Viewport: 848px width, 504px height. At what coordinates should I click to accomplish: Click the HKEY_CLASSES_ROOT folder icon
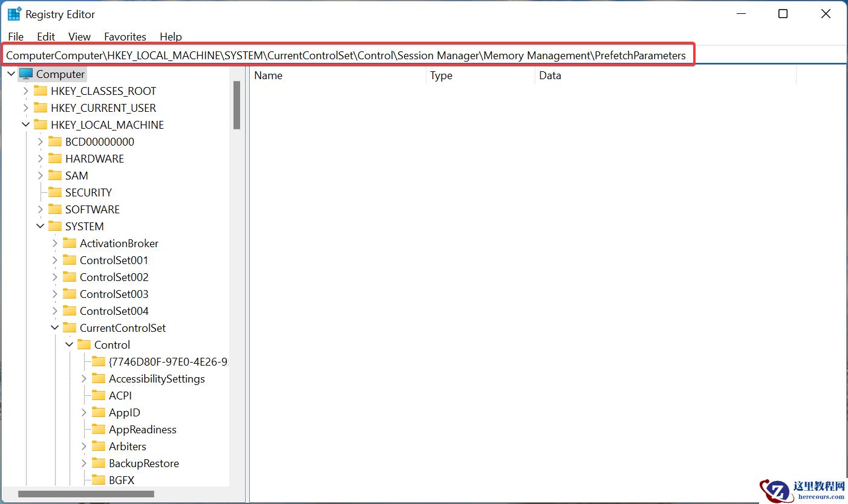tap(41, 91)
